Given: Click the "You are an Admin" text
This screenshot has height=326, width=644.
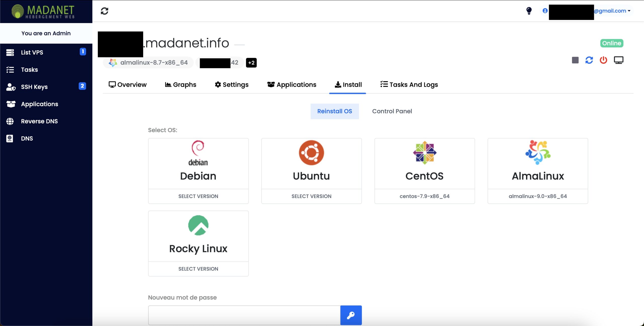Looking at the screenshot, I should pos(46,33).
